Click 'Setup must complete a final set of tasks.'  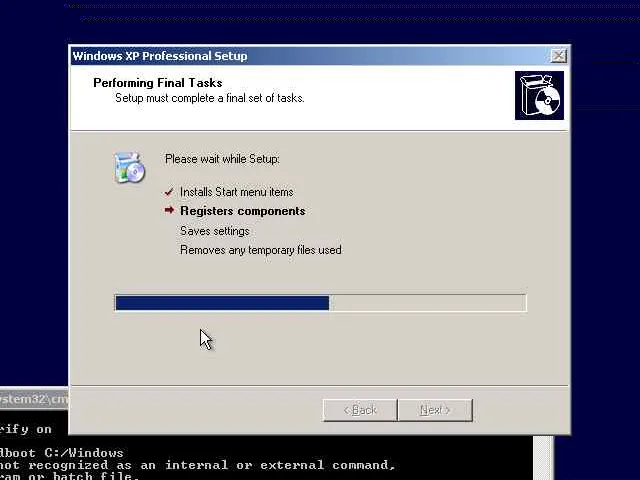pos(210,98)
